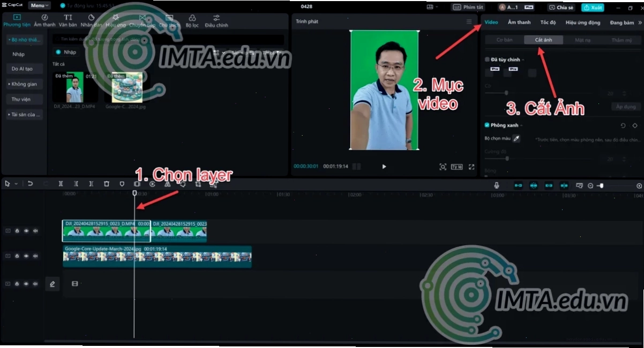
Task: Zoom out the timeline with minus icon
Action: click(x=590, y=186)
